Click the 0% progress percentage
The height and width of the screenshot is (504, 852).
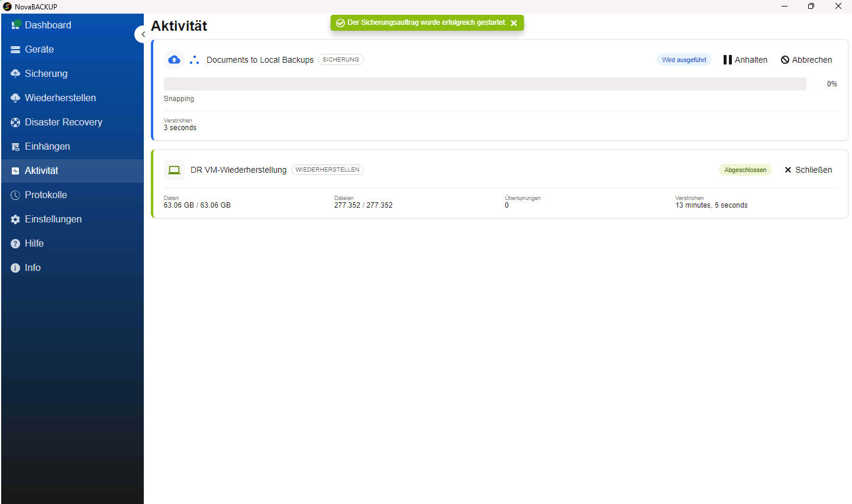pos(832,84)
